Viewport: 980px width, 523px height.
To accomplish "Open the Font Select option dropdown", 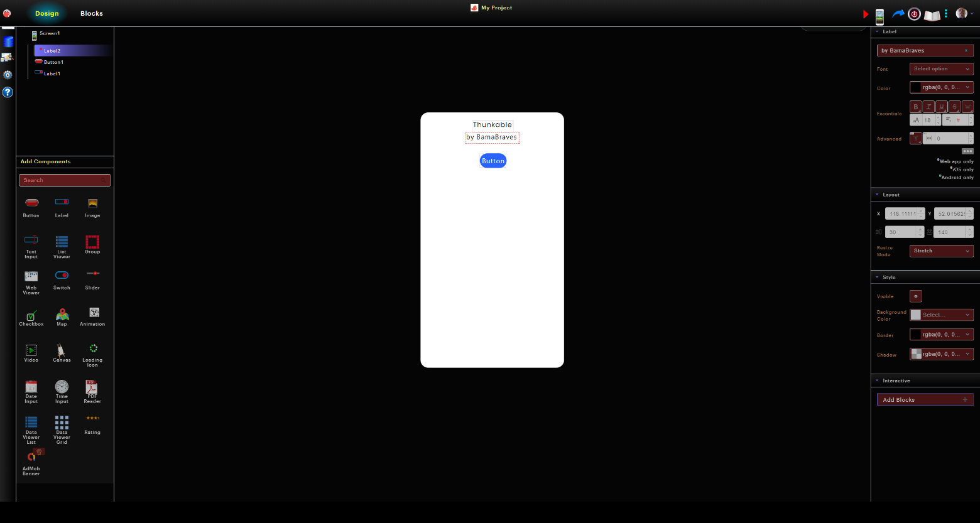I will [942, 69].
